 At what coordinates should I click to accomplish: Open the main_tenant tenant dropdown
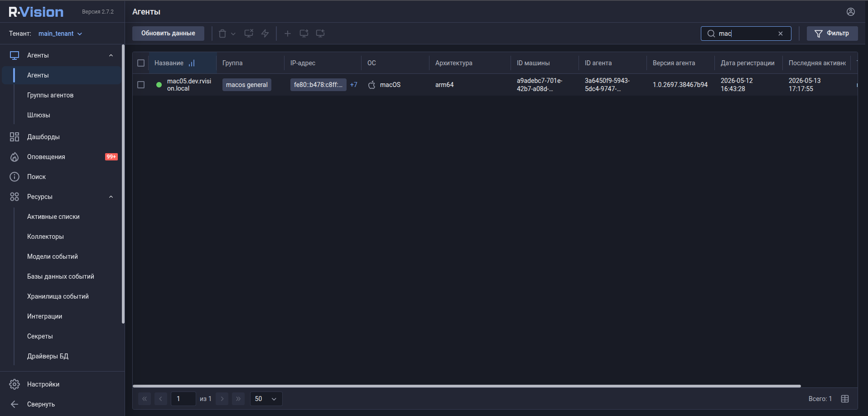click(x=60, y=34)
